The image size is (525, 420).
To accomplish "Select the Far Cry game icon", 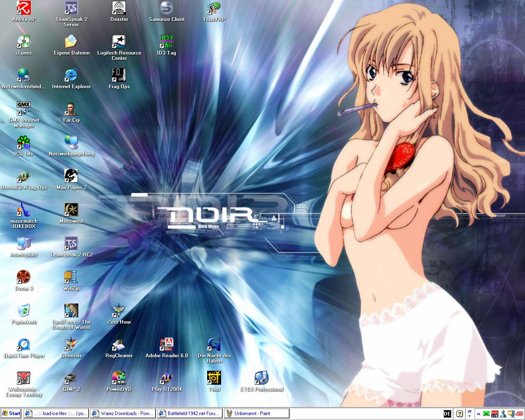I will coord(71,112).
